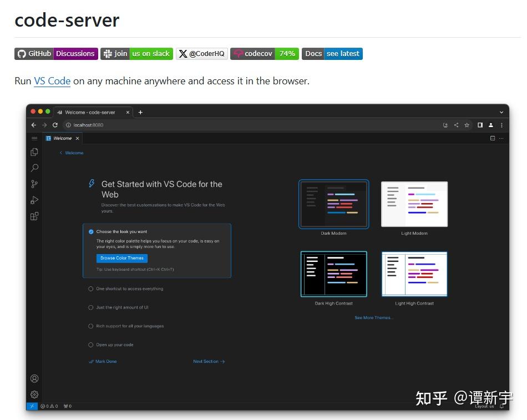Open the Accounts icon above the gear
The height and width of the screenshot is (420, 527).
click(34, 378)
